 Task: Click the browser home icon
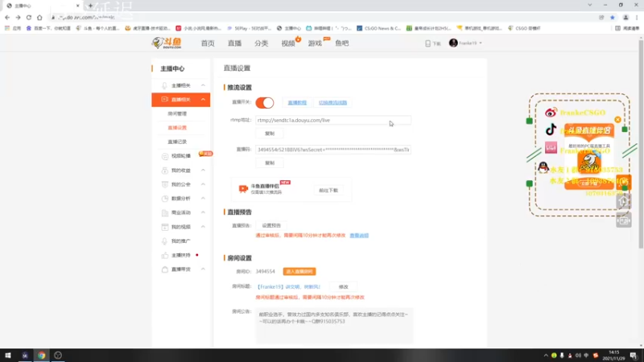click(x=39, y=17)
